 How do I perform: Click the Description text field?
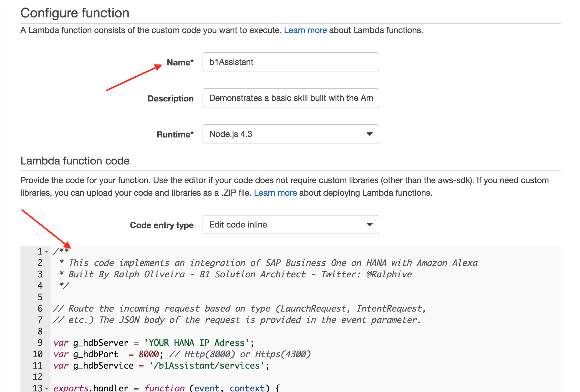click(290, 98)
